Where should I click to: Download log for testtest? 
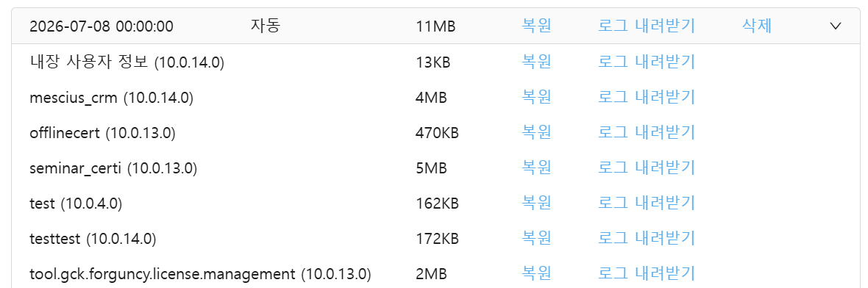tap(647, 238)
